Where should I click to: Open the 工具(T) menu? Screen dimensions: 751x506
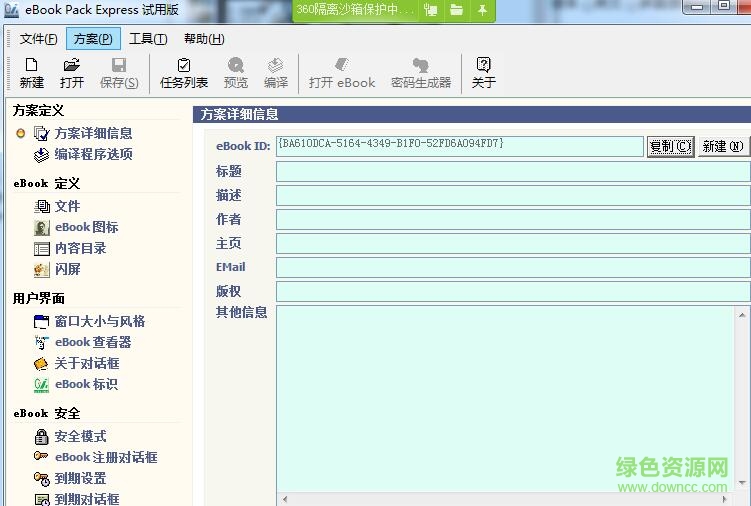click(148, 39)
